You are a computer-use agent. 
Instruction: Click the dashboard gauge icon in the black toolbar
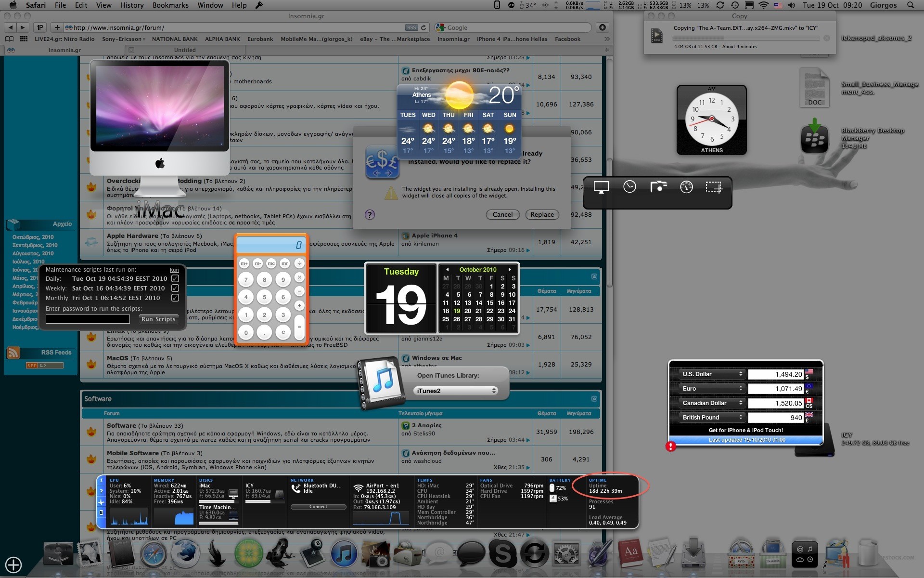[686, 187]
